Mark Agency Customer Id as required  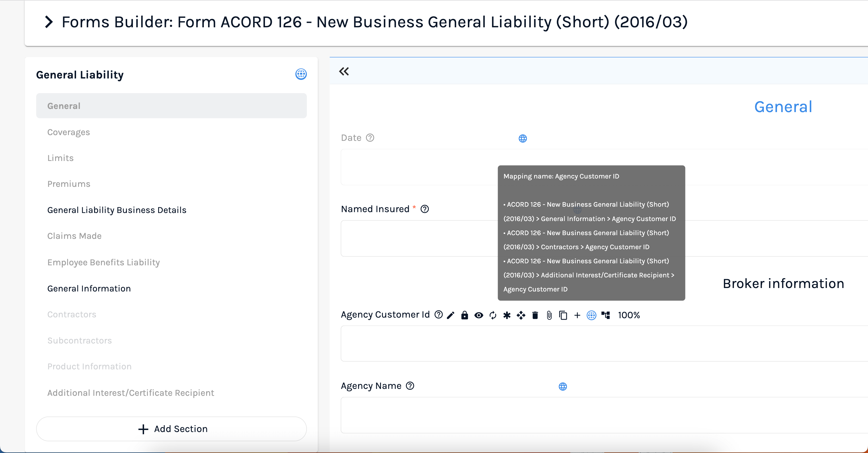tap(507, 315)
